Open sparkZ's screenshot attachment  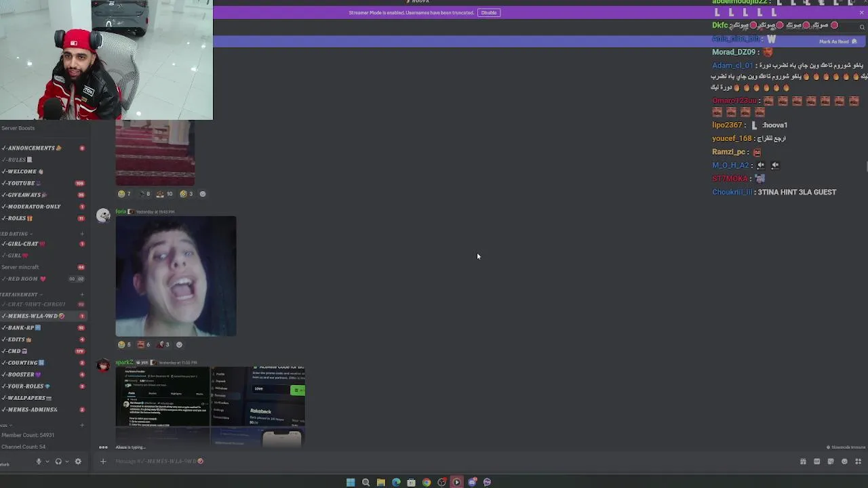click(210, 406)
